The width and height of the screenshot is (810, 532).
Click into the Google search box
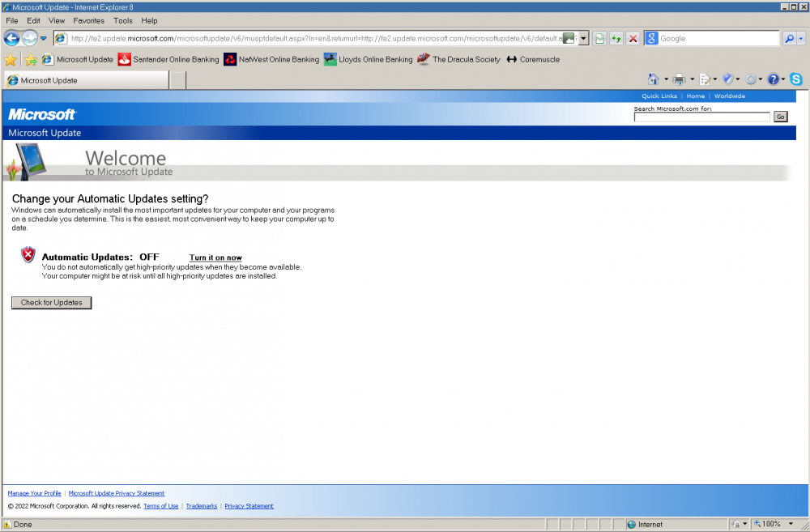[x=718, y=38]
